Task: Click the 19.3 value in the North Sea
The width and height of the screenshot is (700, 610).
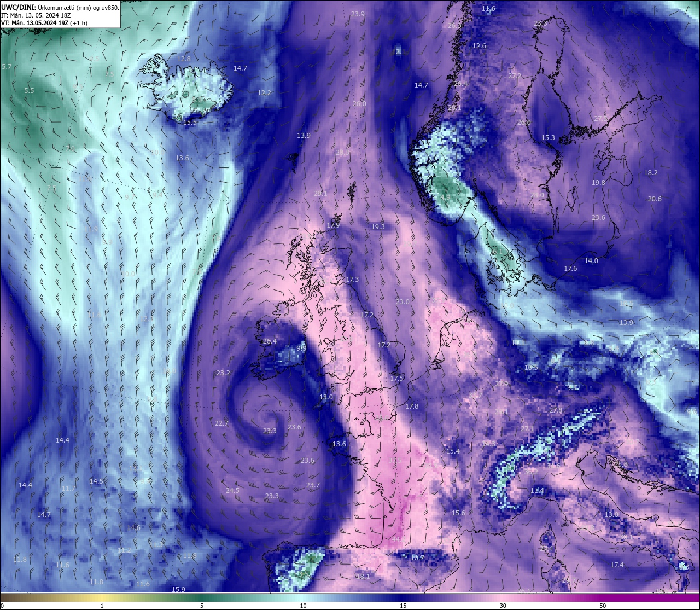Action: click(378, 226)
